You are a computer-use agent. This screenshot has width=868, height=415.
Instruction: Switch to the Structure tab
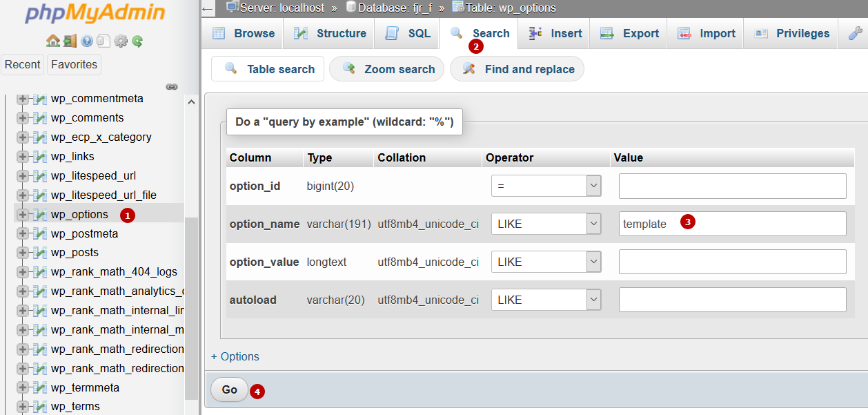328,32
